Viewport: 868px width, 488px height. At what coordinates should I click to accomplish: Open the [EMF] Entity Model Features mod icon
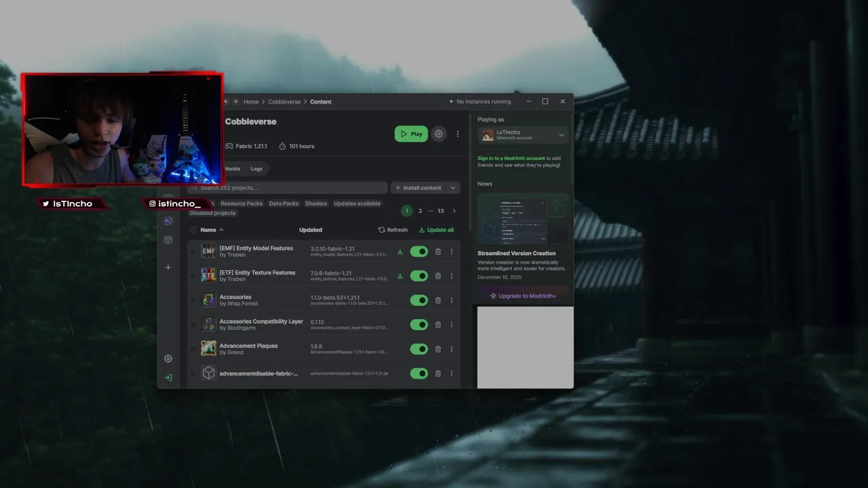click(x=209, y=251)
